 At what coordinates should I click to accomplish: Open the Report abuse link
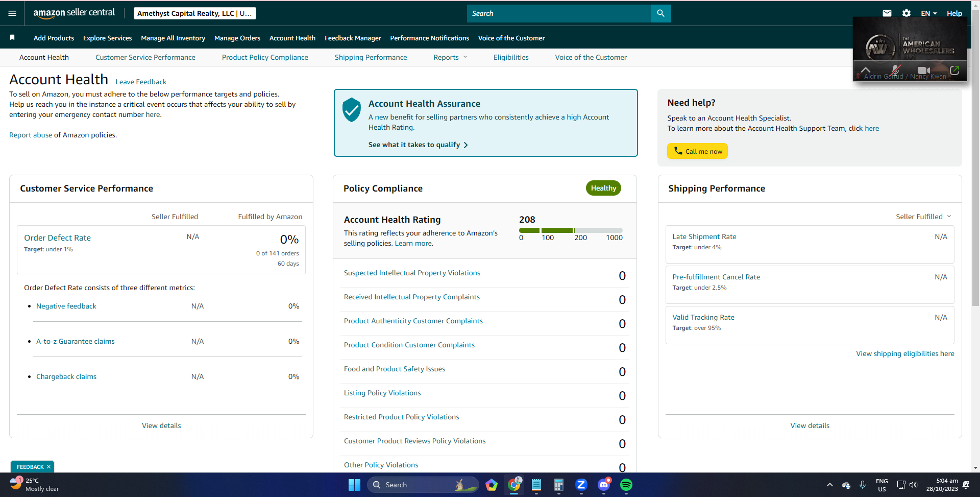(x=31, y=135)
